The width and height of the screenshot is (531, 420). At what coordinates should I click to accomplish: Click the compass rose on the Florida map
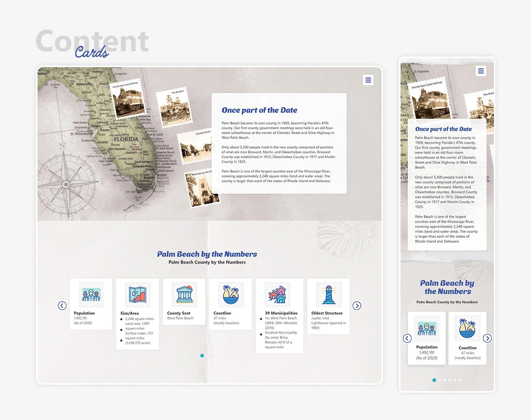pyautogui.click(x=66, y=184)
